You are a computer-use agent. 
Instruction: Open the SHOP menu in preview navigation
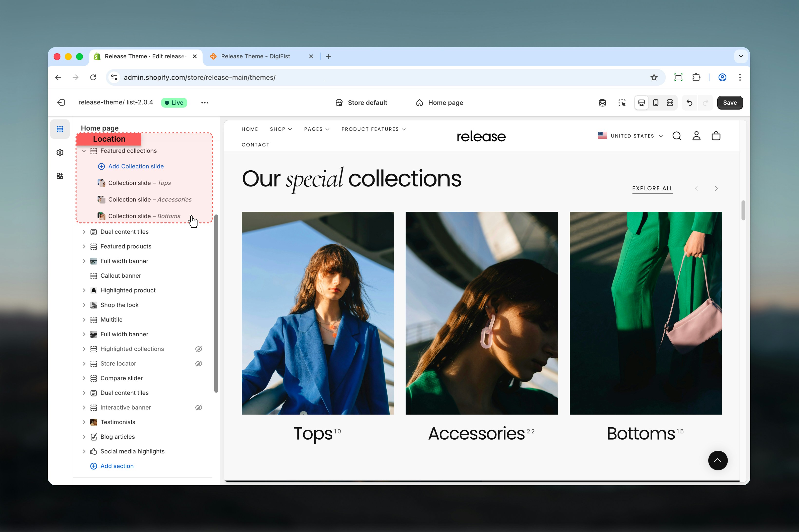(x=280, y=129)
